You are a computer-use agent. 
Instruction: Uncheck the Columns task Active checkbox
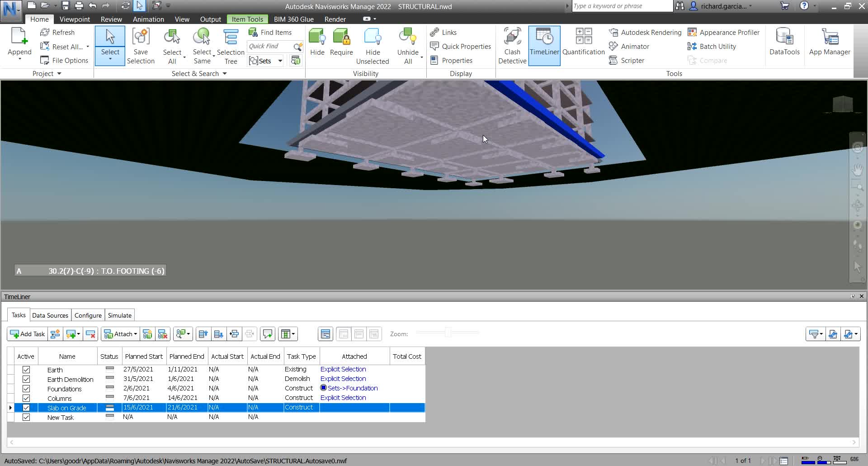pyautogui.click(x=26, y=398)
